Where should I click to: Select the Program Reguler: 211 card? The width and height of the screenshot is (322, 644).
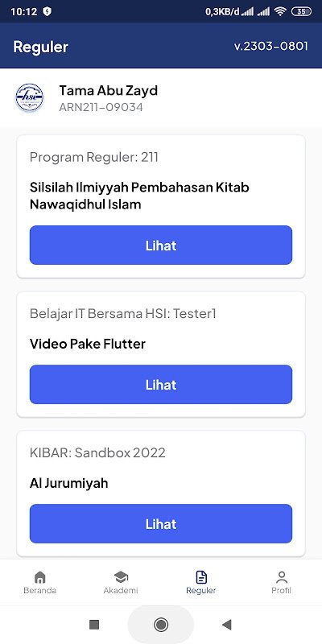(161, 207)
